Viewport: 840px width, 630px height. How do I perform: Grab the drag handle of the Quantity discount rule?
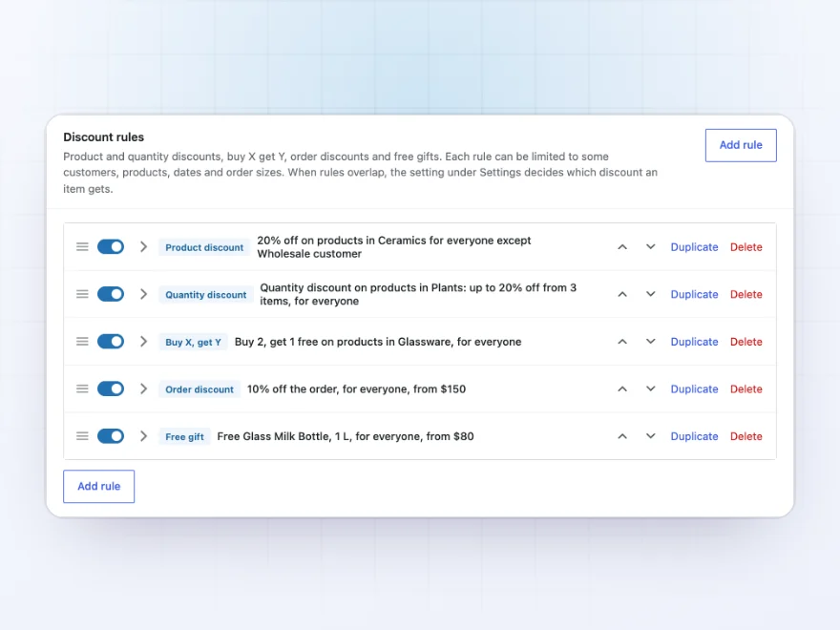coord(82,294)
